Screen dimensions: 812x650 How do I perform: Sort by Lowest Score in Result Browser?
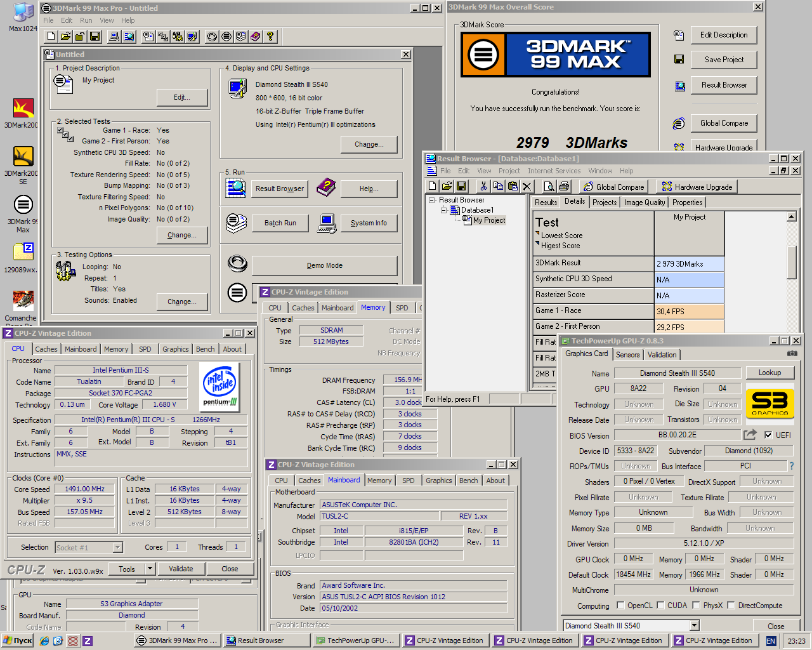pos(561,235)
